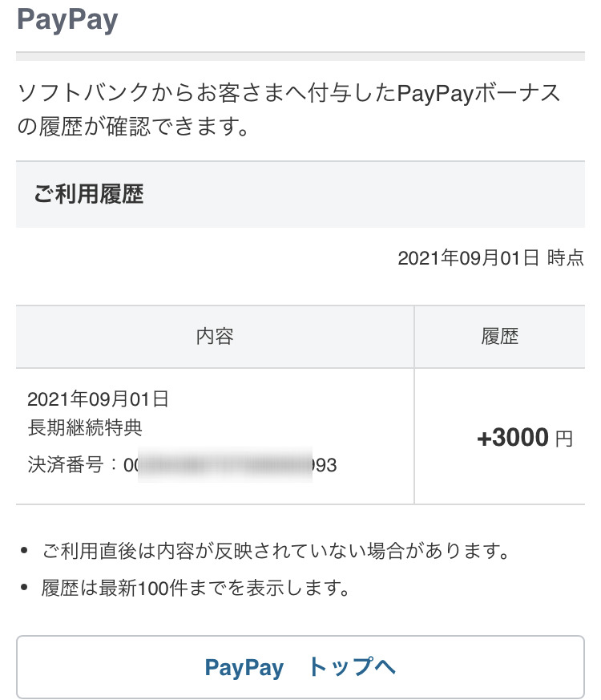The image size is (601, 700).
Task: Click the PayPayボーナス text in description
Action: click(x=479, y=94)
